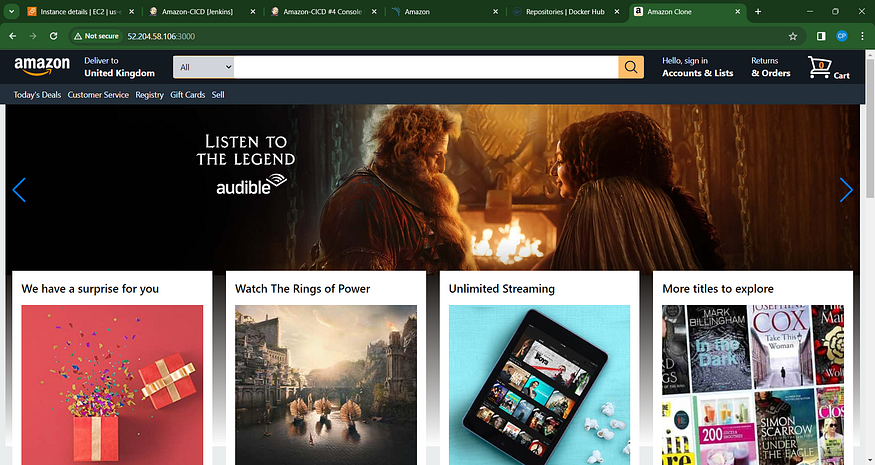
Task: Click the orange search magnifier button
Action: tap(631, 67)
